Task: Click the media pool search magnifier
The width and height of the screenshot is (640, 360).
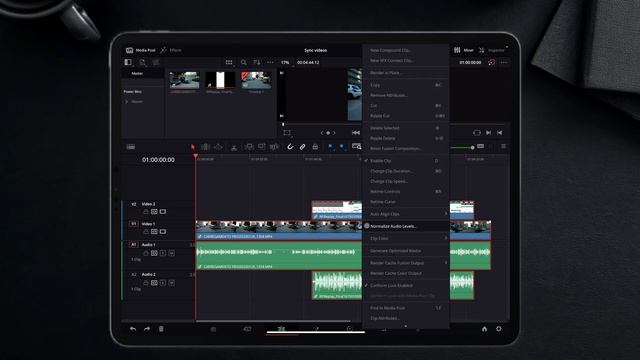Action: pyautogui.click(x=244, y=62)
